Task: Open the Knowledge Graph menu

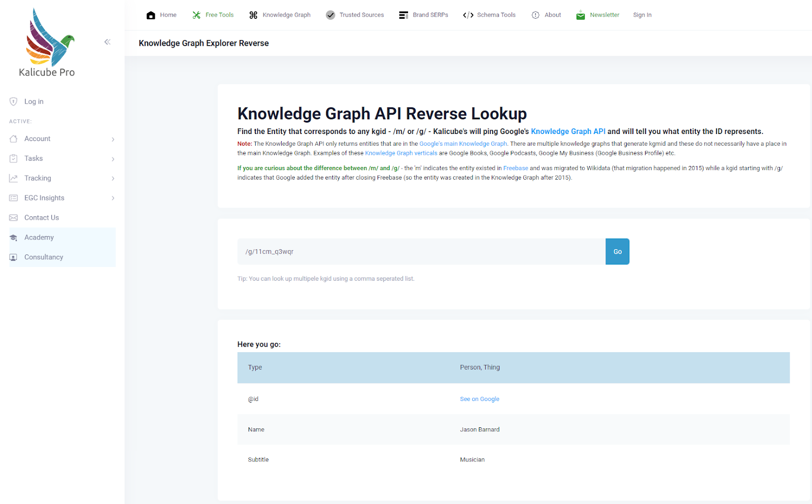Action: (286, 15)
